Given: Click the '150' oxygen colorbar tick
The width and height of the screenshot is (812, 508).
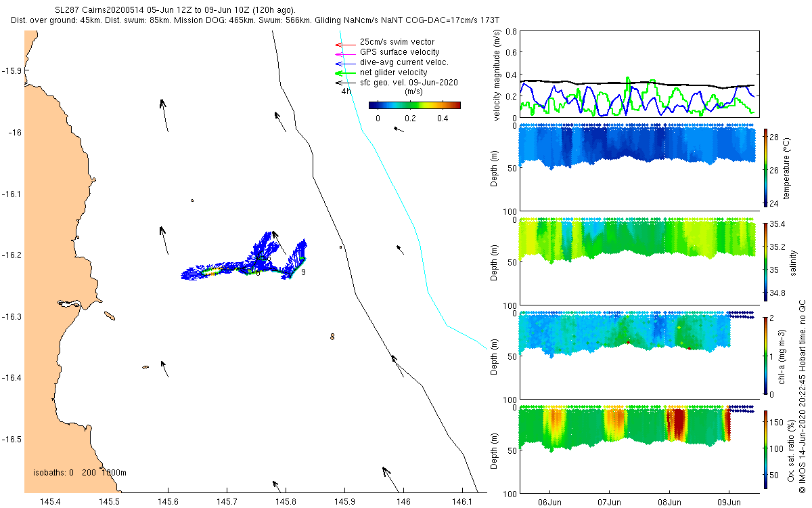Looking at the screenshot, I should pyautogui.click(x=777, y=422).
